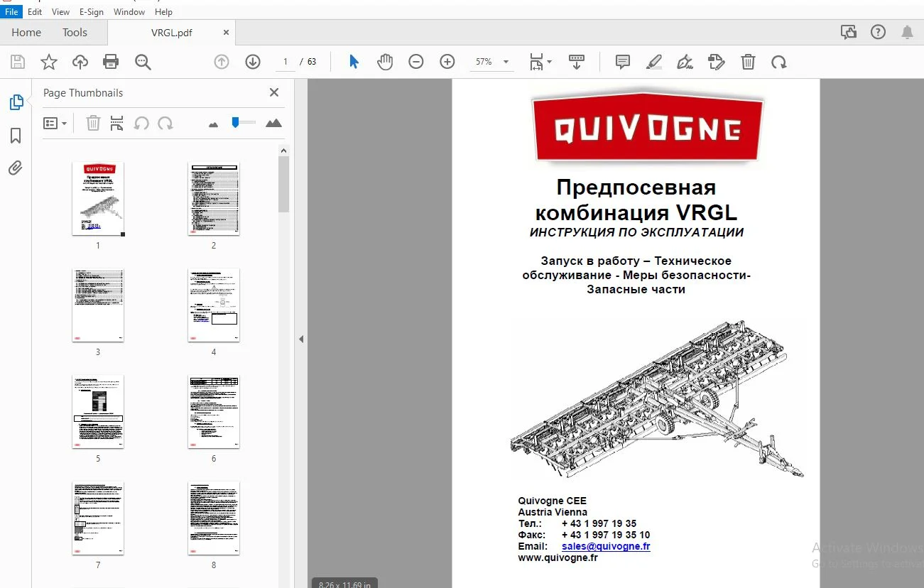Close the VRGL.pdf tab

coord(227,33)
